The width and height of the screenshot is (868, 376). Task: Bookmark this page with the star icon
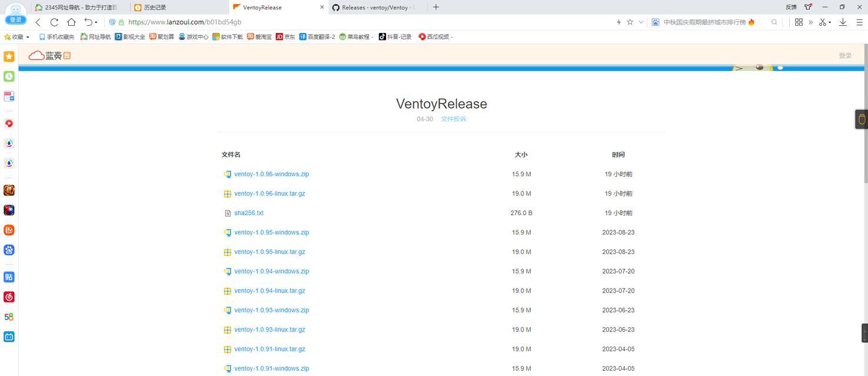[630, 22]
